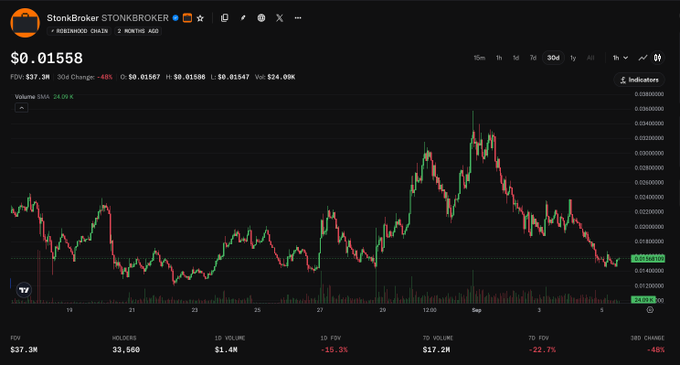
Task: Click the orange wallet icon beside the token name
Action: point(187,18)
